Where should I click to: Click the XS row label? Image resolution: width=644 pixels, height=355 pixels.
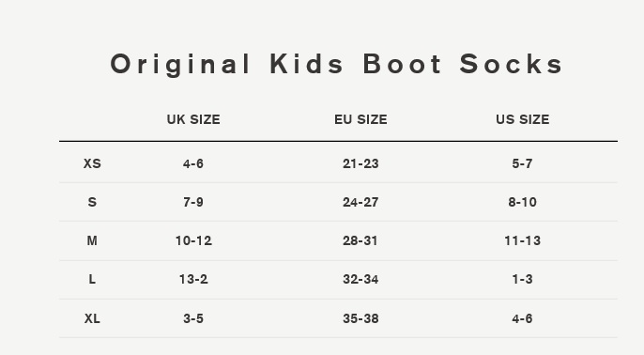(92, 163)
